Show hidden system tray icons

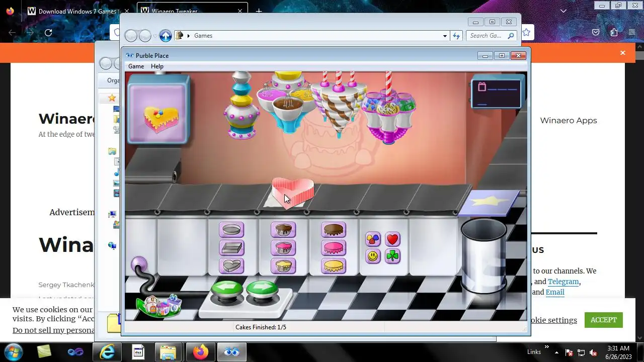[x=556, y=352]
